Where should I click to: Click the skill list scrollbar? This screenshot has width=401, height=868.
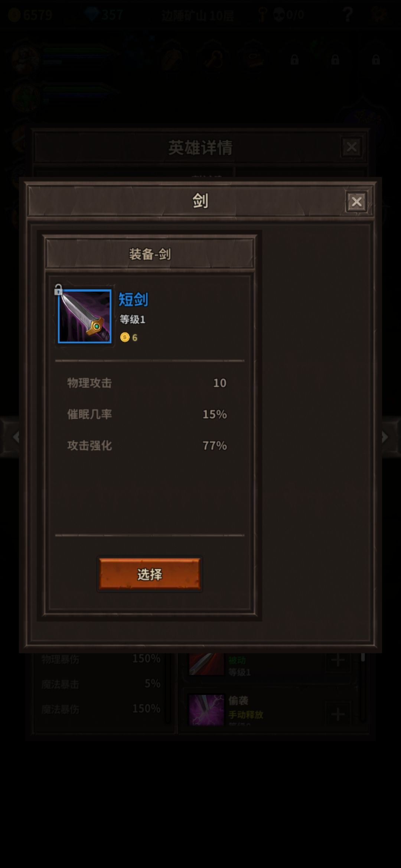363,690
